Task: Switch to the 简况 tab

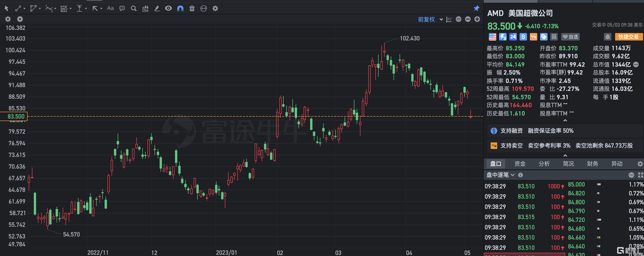Action: [x=568, y=164]
